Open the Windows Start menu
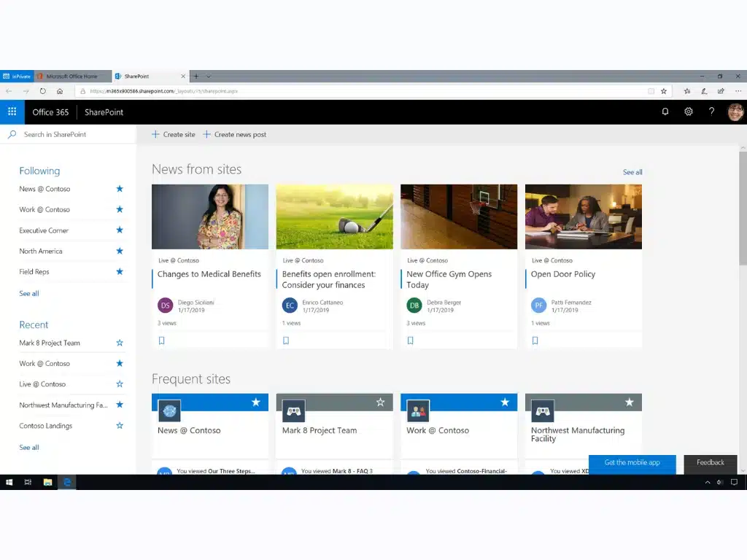 [x=9, y=482]
